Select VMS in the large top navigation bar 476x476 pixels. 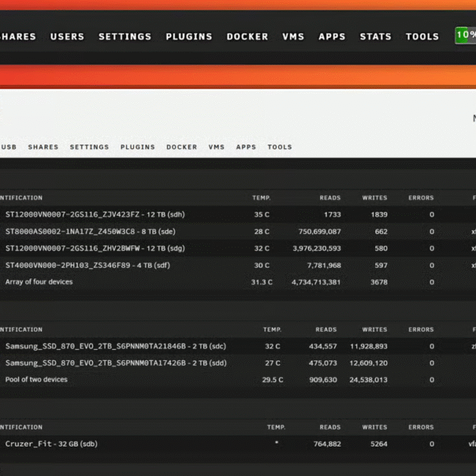[293, 36]
